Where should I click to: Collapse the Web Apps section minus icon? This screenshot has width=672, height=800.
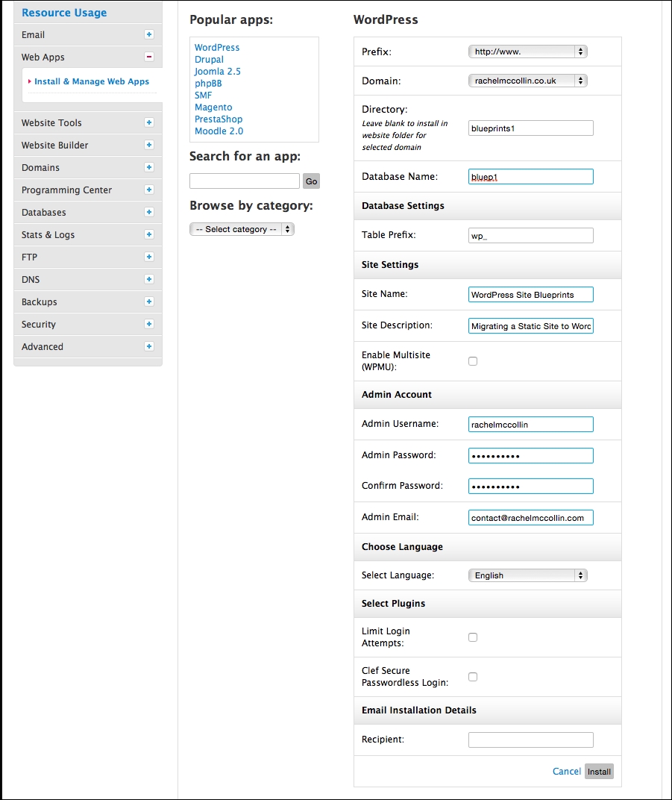tap(149, 57)
